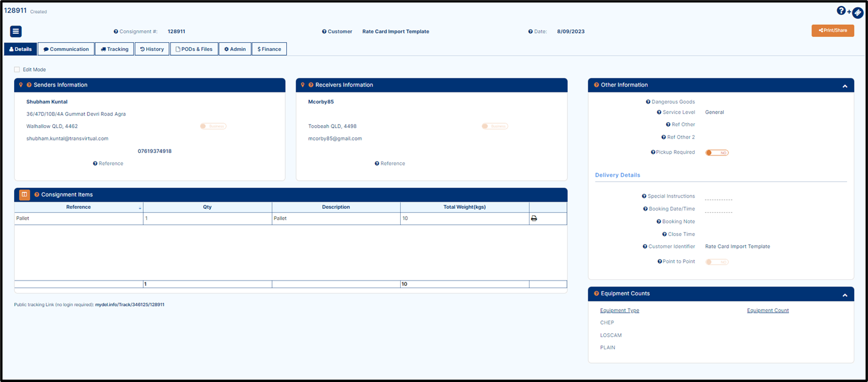
Task: Click help icon beside Point to Point
Action: (x=659, y=262)
